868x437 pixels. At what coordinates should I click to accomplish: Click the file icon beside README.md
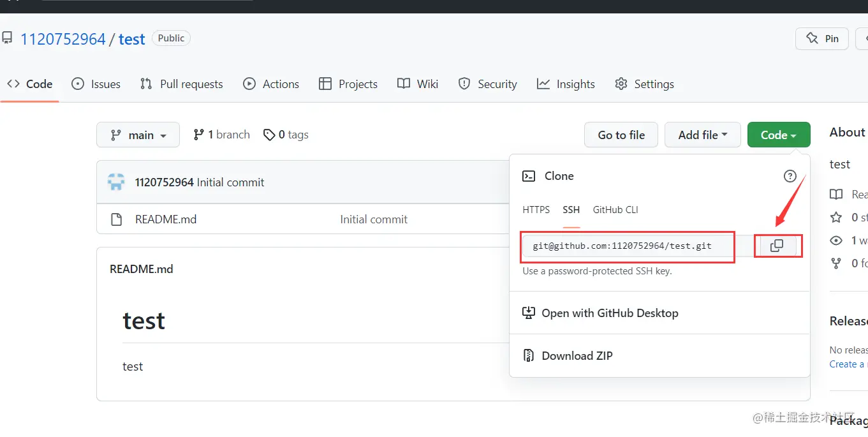click(116, 219)
